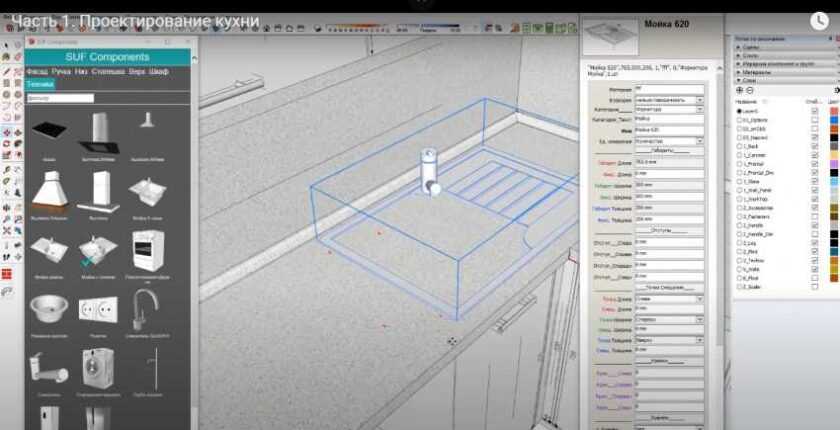Pick the gooseneck kitchen faucet component

148,309
